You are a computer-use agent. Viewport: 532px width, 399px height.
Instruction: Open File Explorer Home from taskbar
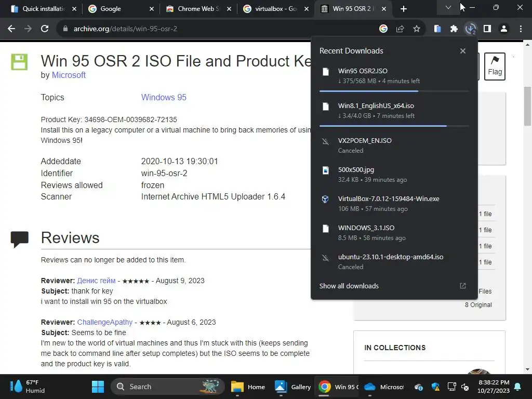[248, 387]
